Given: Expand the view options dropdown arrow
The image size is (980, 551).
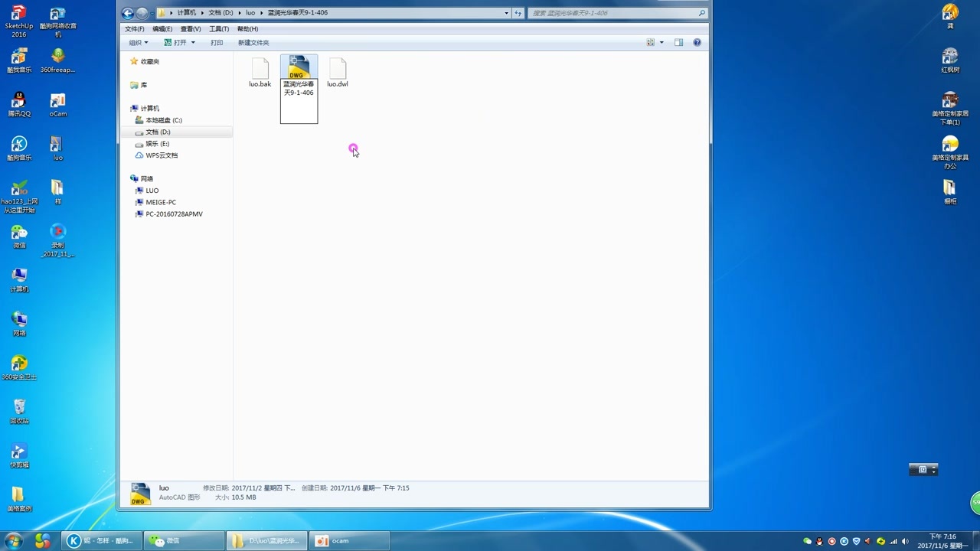Looking at the screenshot, I should (661, 43).
